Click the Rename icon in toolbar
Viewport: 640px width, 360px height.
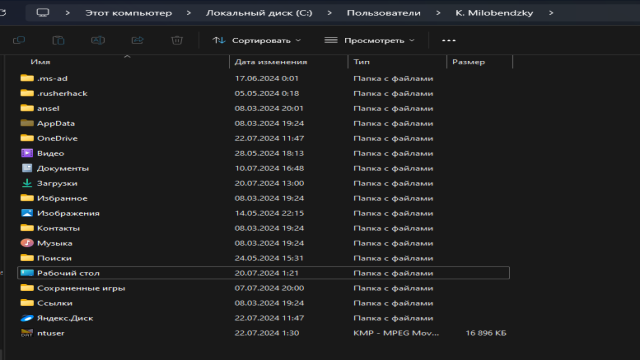coord(98,40)
